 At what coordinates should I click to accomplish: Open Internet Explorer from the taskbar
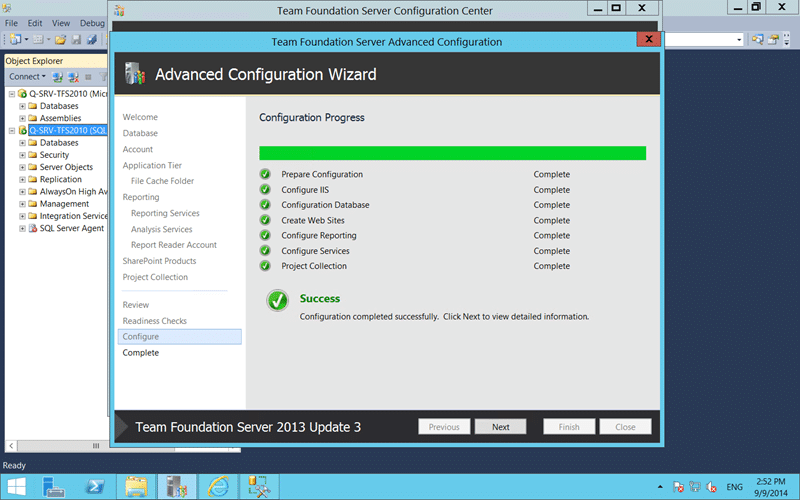218,487
